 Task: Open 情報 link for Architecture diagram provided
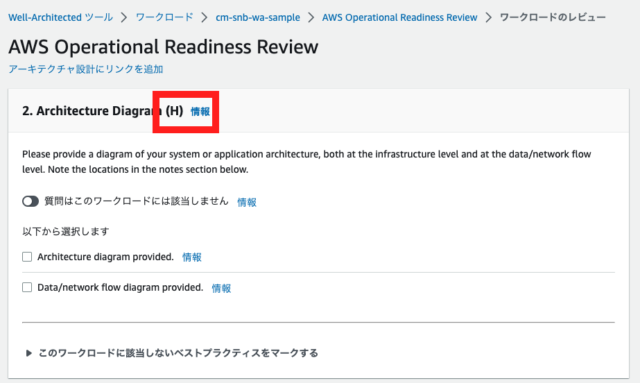click(192, 257)
